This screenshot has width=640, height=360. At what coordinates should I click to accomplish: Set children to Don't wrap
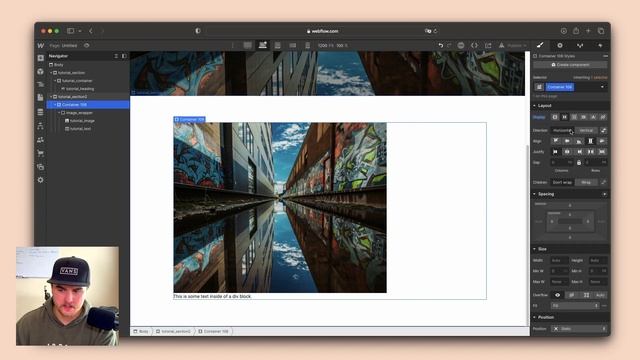[562, 182]
